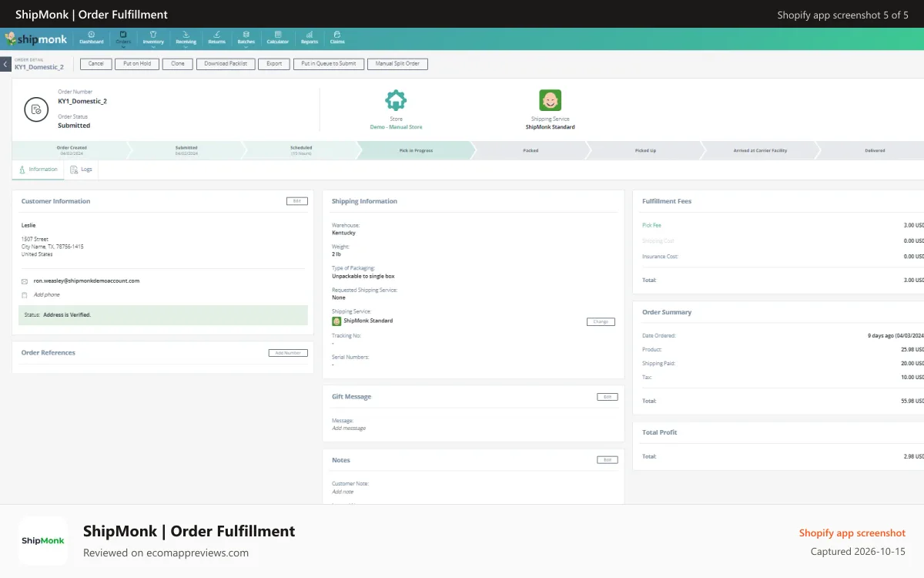Open the Inventory shirt icon

[153, 35]
